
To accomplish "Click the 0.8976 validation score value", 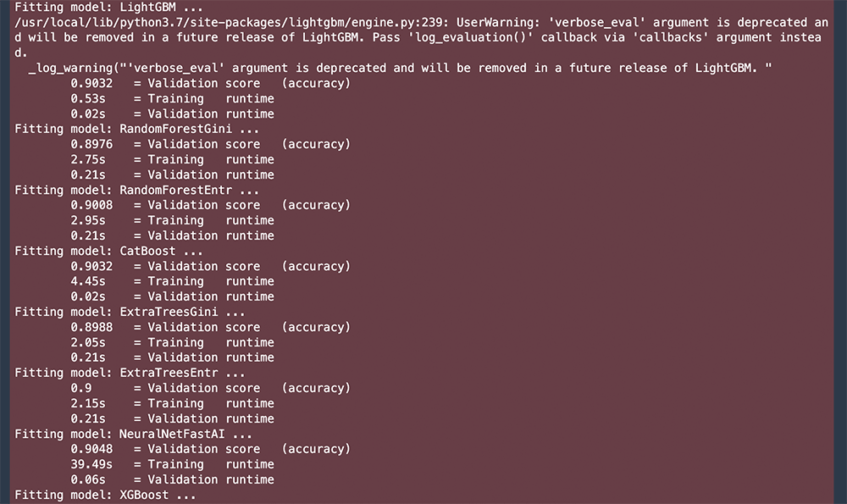I will 91,144.
